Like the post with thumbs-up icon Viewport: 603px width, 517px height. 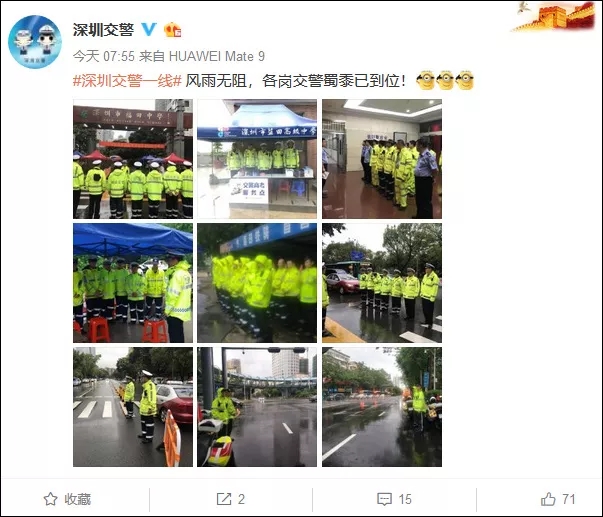tap(548, 499)
